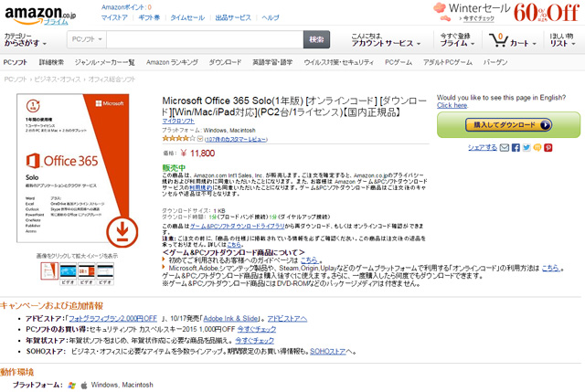The image size is (585, 392).
Task: Click 今すぐチェック link for 年賀状ストア
Action: tap(254, 341)
